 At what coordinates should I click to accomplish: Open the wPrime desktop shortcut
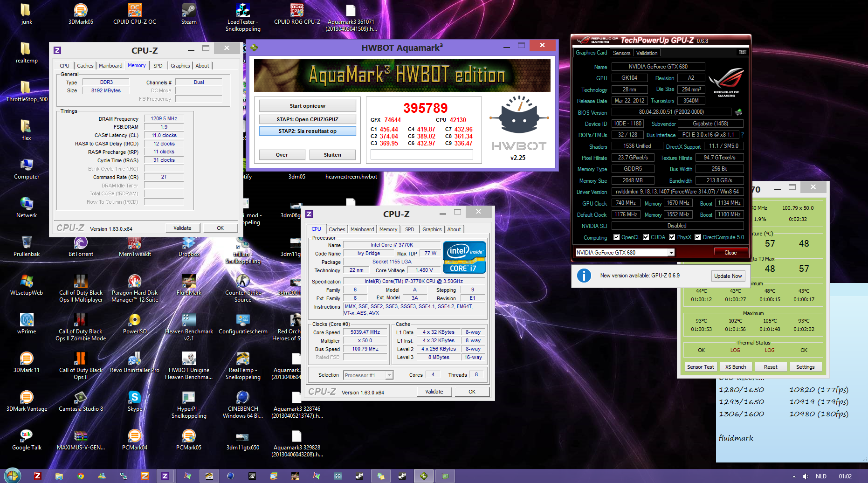coord(27,324)
